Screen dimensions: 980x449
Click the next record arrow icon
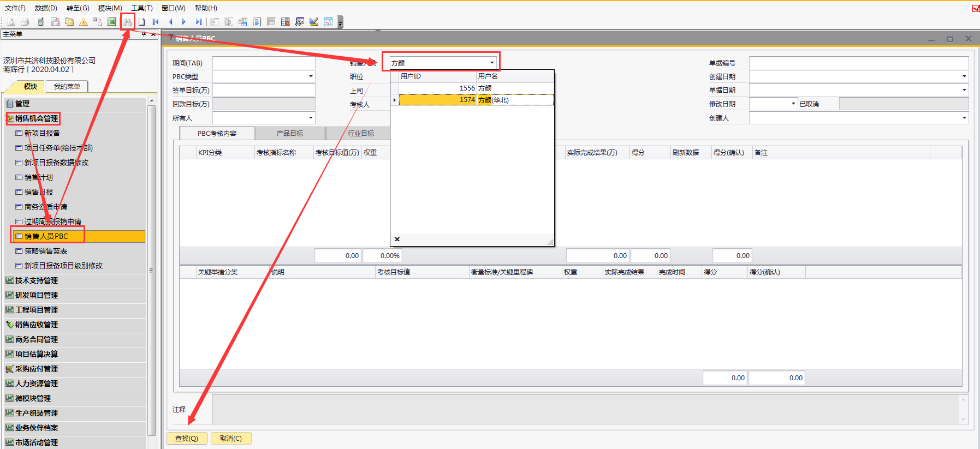tap(184, 22)
